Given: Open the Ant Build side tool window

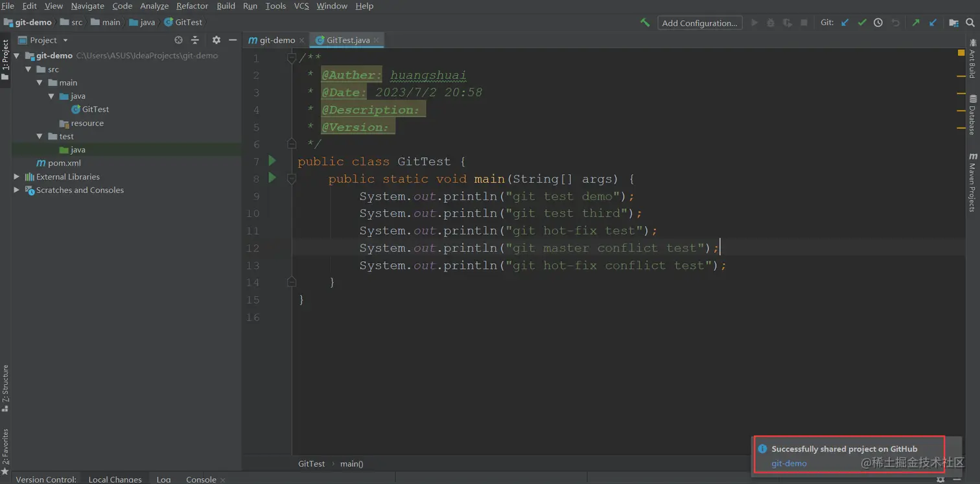Looking at the screenshot, I should 973,59.
